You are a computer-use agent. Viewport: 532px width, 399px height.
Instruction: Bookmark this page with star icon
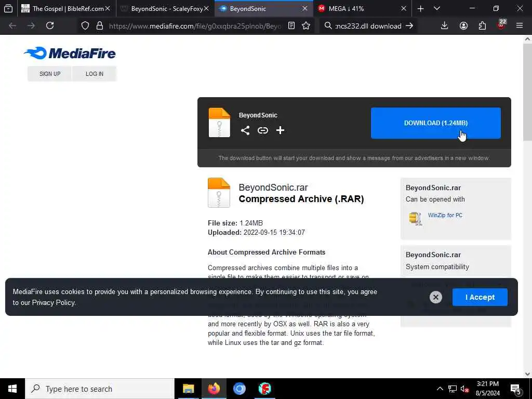tap(306, 25)
